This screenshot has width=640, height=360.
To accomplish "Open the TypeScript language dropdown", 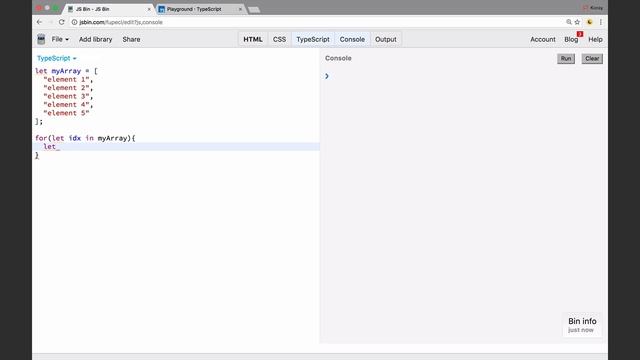I will click(57, 58).
